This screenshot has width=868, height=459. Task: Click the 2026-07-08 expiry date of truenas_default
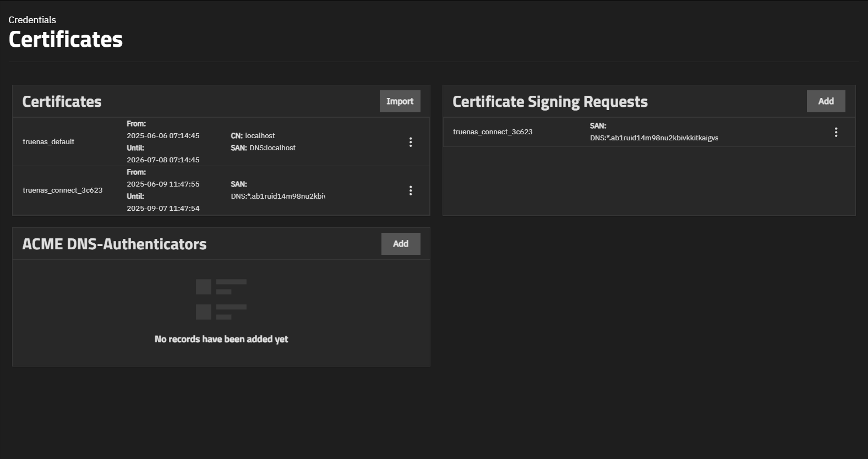[163, 160]
